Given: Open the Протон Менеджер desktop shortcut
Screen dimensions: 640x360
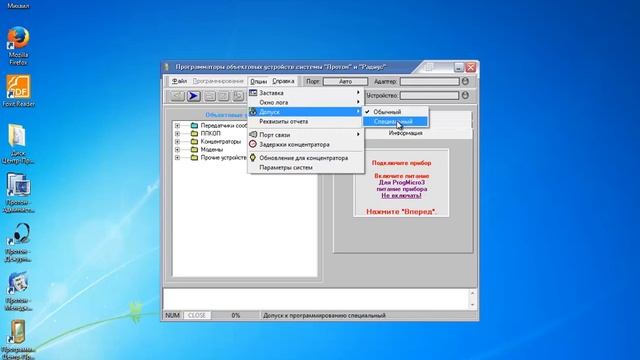Looking at the screenshot, I should (18, 291).
